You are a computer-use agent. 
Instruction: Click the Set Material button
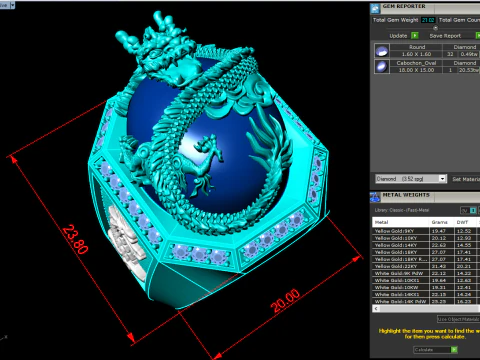coord(466,179)
